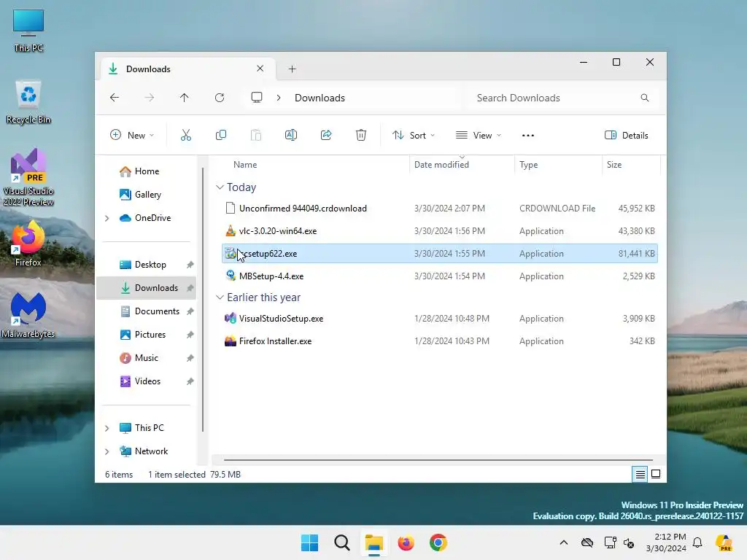
Task: Go back with the left arrow
Action: [115, 98]
